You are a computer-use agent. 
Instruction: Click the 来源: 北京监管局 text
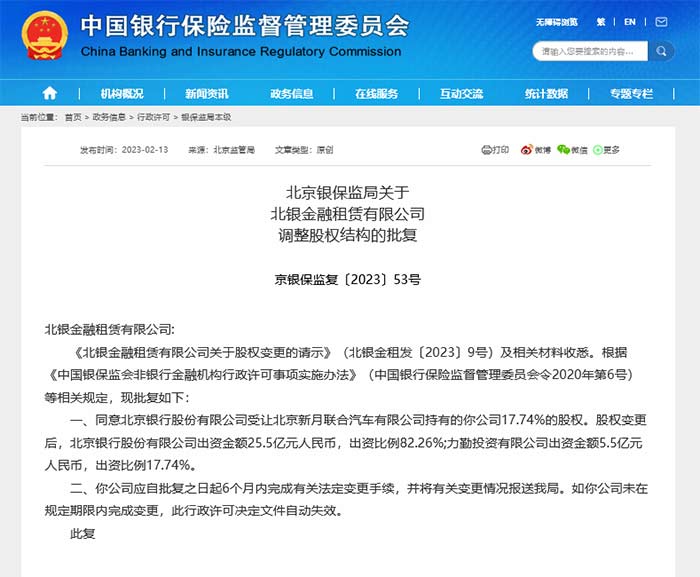221,150
